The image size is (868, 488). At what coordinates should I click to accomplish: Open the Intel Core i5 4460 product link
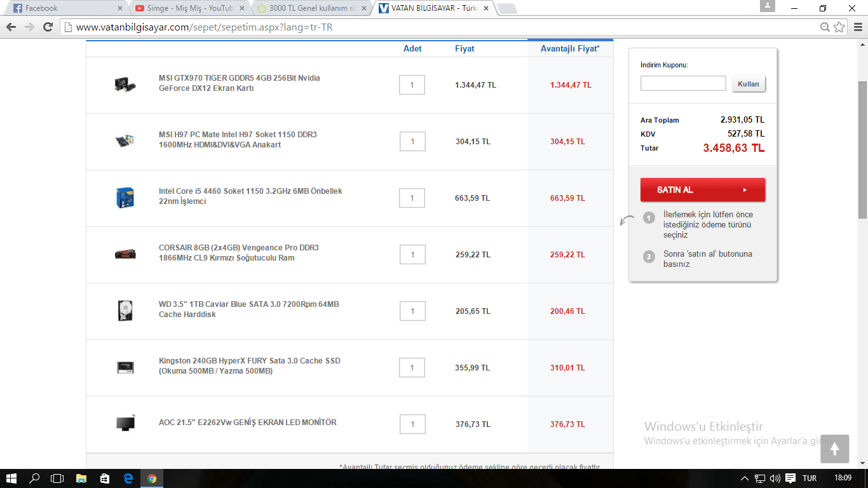click(250, 196)
